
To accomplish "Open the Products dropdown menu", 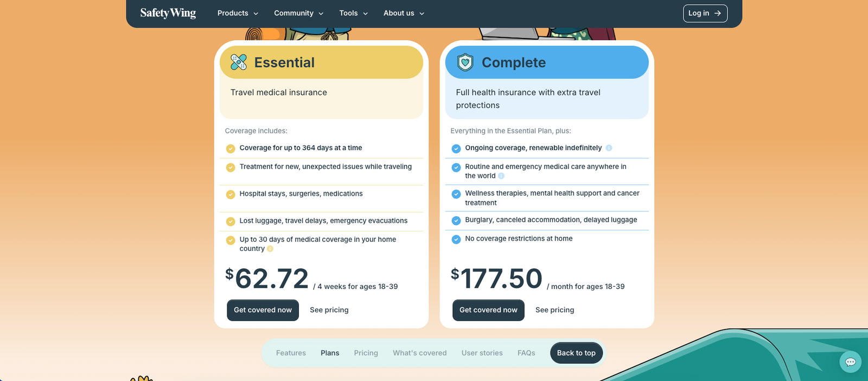I will coord(238,13).
